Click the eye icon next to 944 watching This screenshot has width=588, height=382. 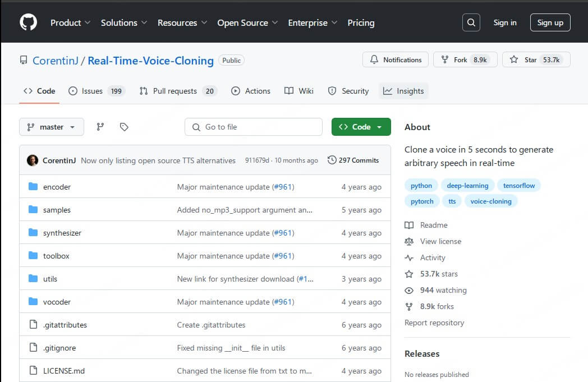point(409,291)
